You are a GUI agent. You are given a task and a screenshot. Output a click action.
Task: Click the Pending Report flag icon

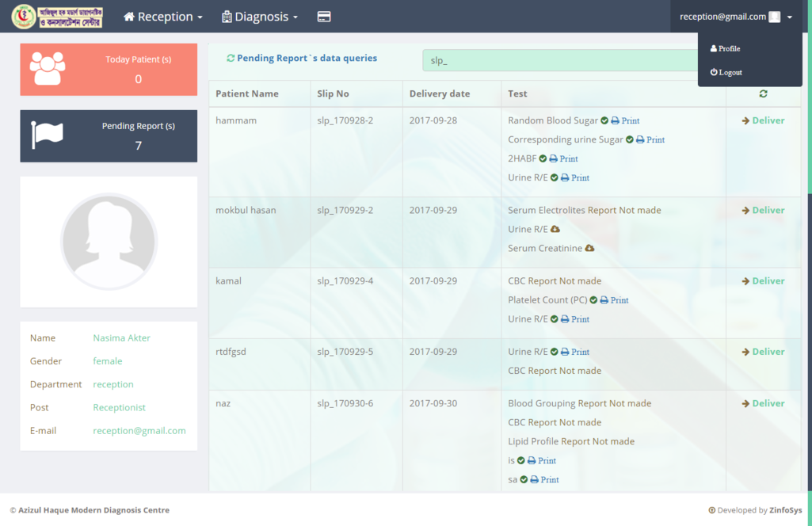tap(47, 135)
